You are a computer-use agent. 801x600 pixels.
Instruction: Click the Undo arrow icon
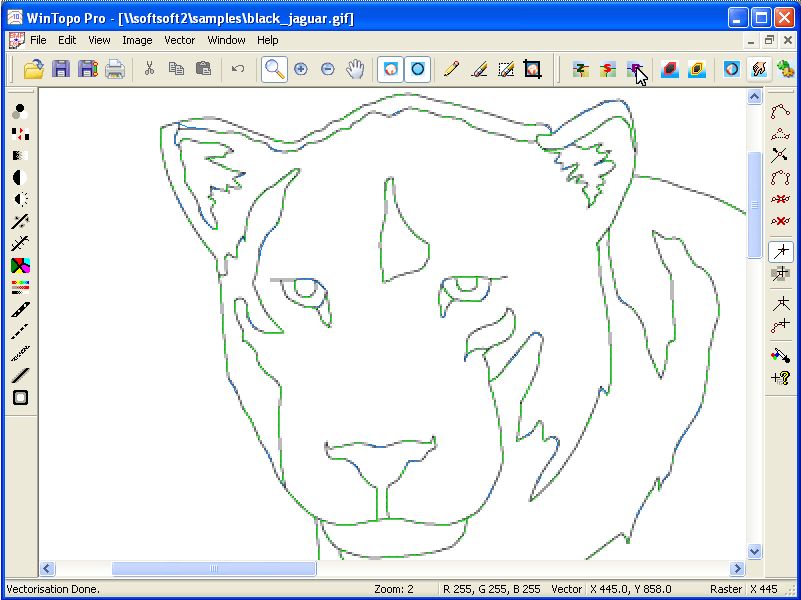click(238, 69)
